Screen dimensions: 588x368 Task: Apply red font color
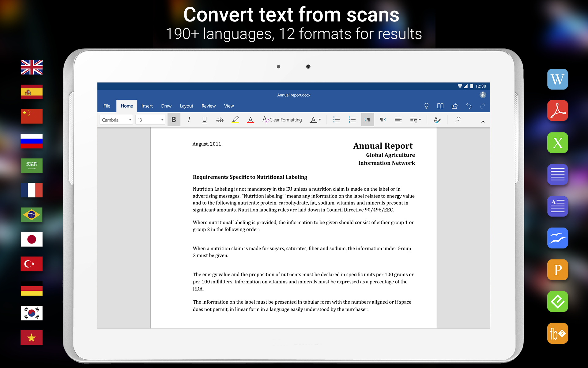tap(250, 120)
